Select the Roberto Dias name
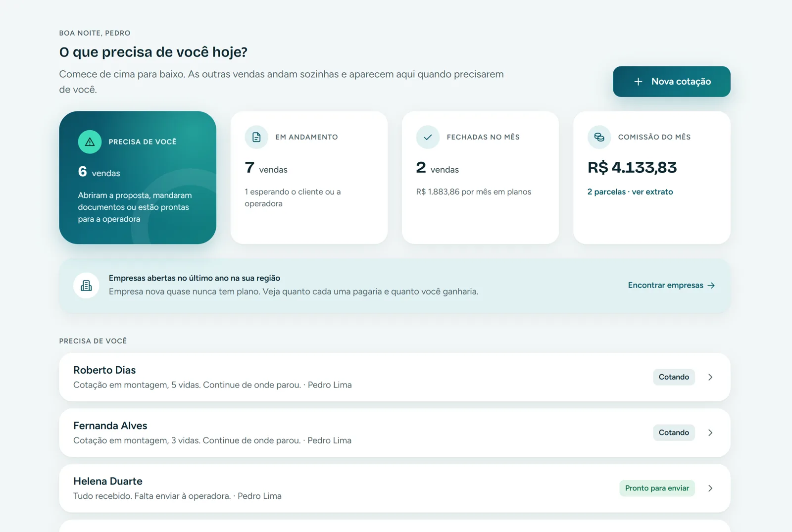Viewport: 792px width, 532px height. pos(104,370)
